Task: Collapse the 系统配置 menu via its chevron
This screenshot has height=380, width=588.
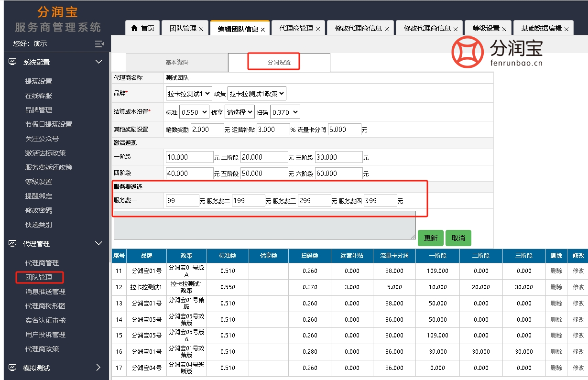Action: (99, 62)
